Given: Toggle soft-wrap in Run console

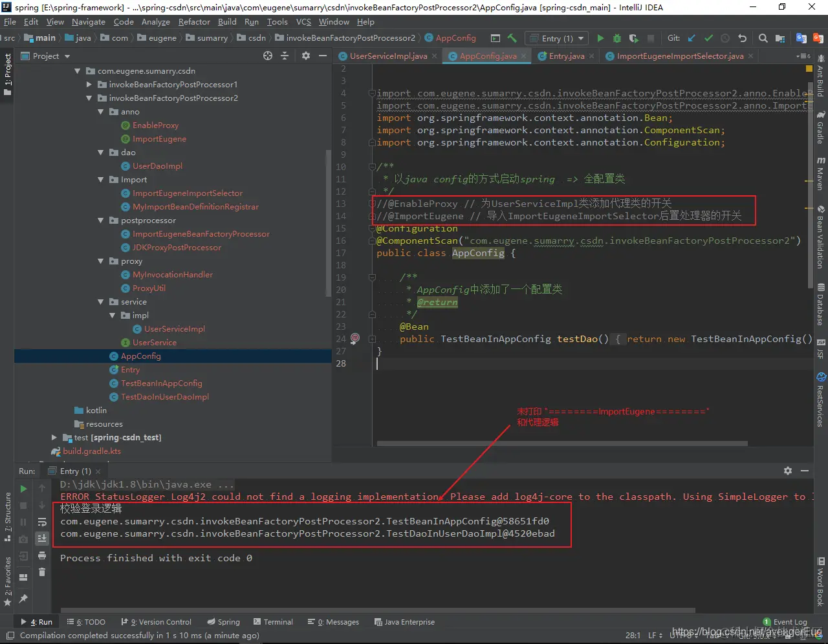Looking at the screenshot, I should coord(42,522).
